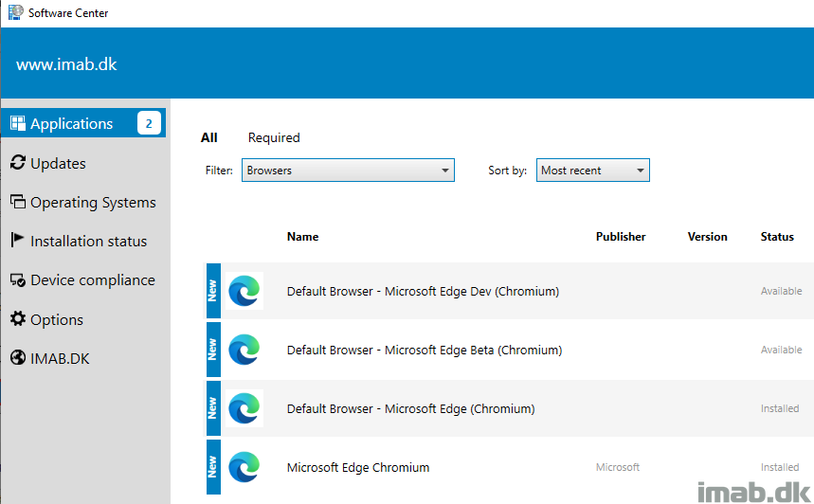Select Default Browser - Microsoft Edge Dev (Chromium)

[x=423, y=291]
